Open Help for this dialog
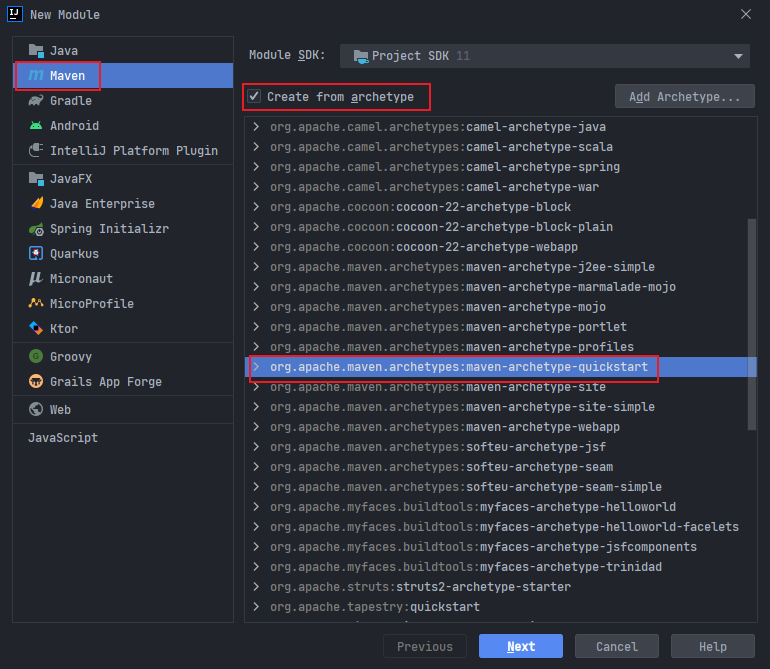The height and width of the screenshot is (669, 770). [713, 646]
